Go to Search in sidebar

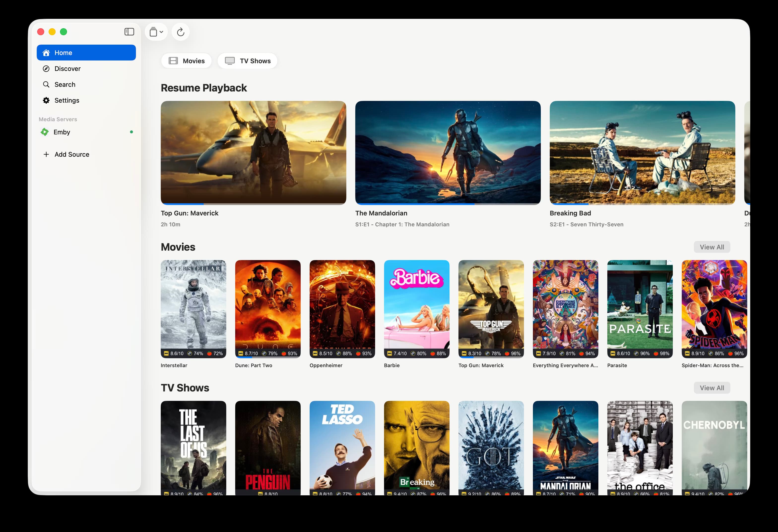[86, 84]
